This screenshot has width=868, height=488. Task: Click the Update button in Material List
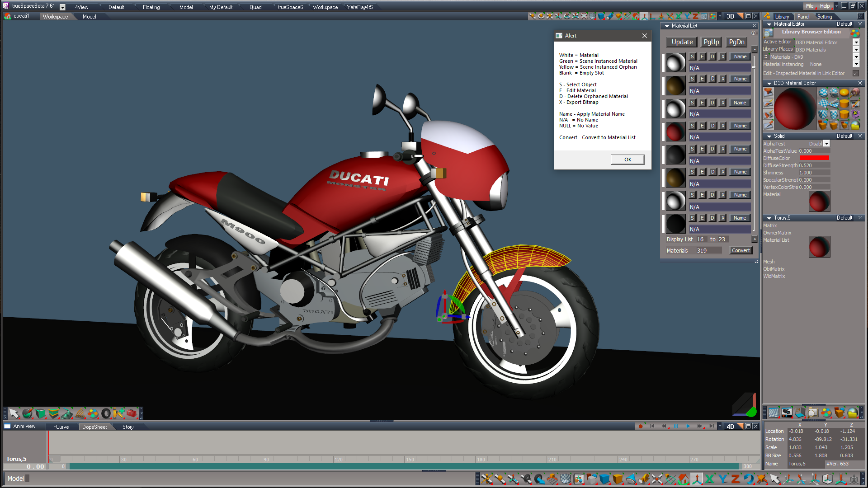(682, 42)
